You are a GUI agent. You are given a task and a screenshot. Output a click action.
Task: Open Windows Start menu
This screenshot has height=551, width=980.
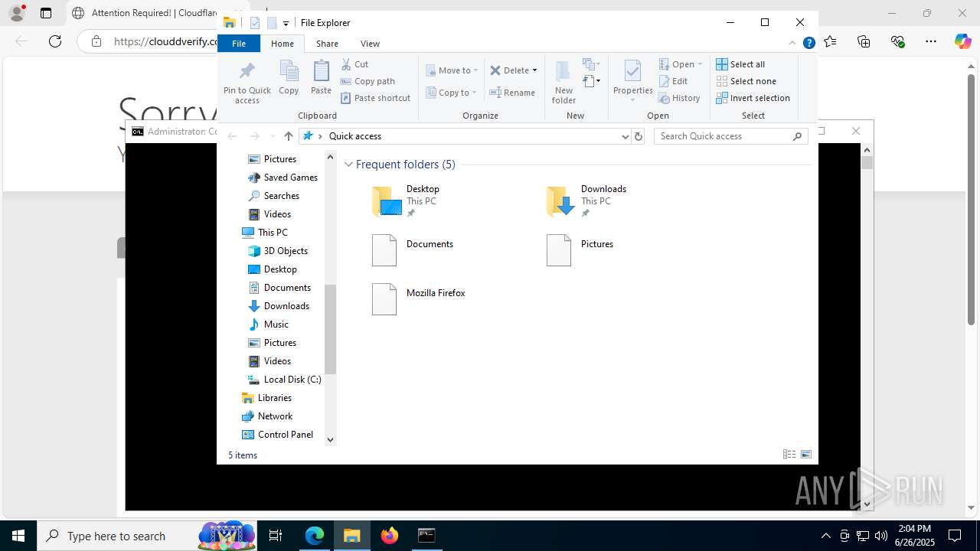(x=18, y=536)
